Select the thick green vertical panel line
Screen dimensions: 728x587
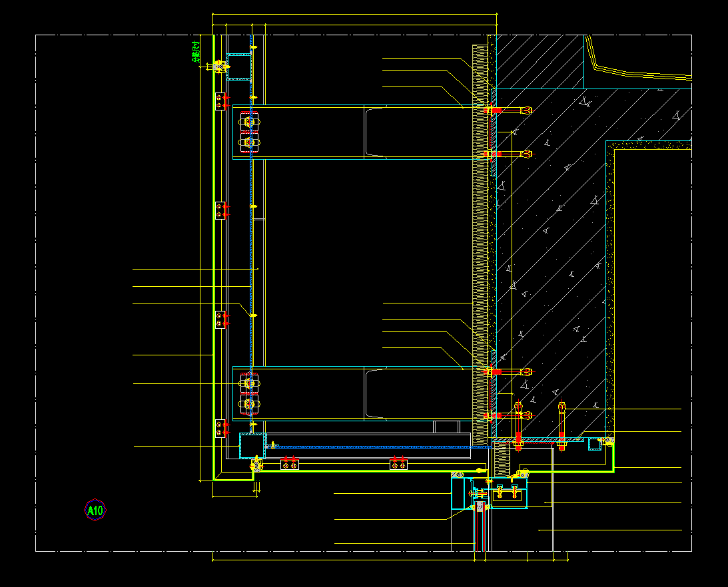tap(213, 266)
